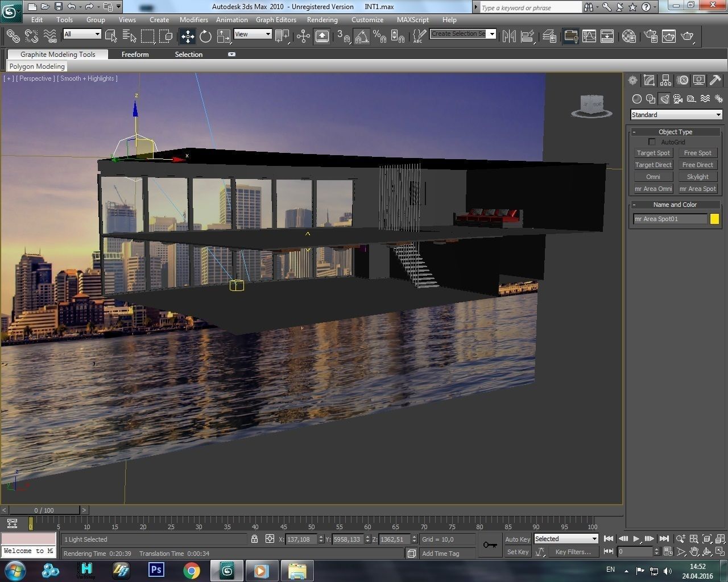
Task: Select Geometry category in Create panel
Action: click(x=637, y=99)
